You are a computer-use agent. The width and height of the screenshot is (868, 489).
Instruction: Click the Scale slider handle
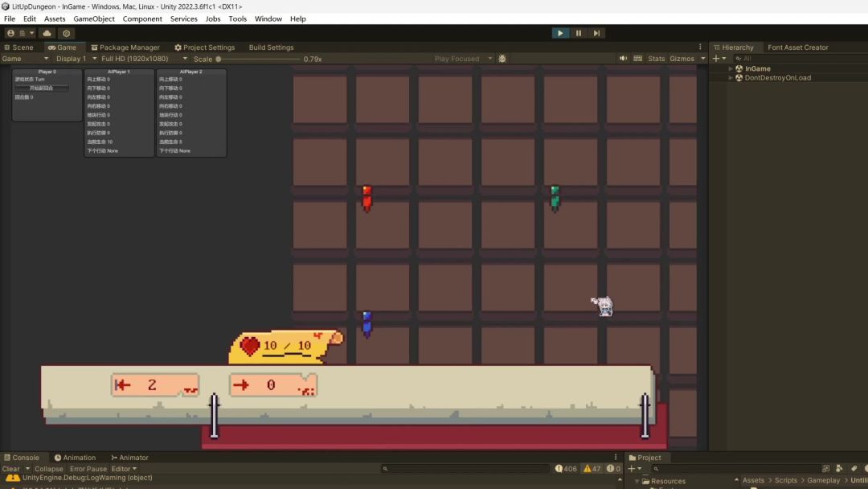click(x=218, y=59)
